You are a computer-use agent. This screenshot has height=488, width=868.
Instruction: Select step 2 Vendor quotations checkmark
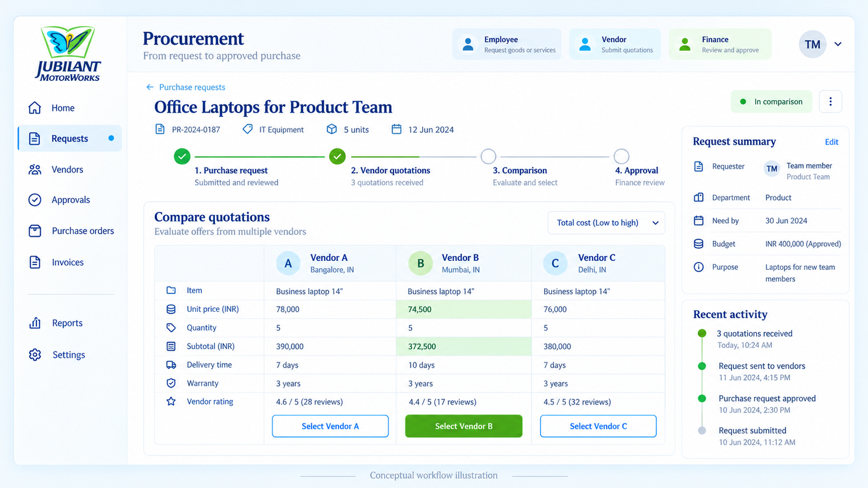click(337, 157)
